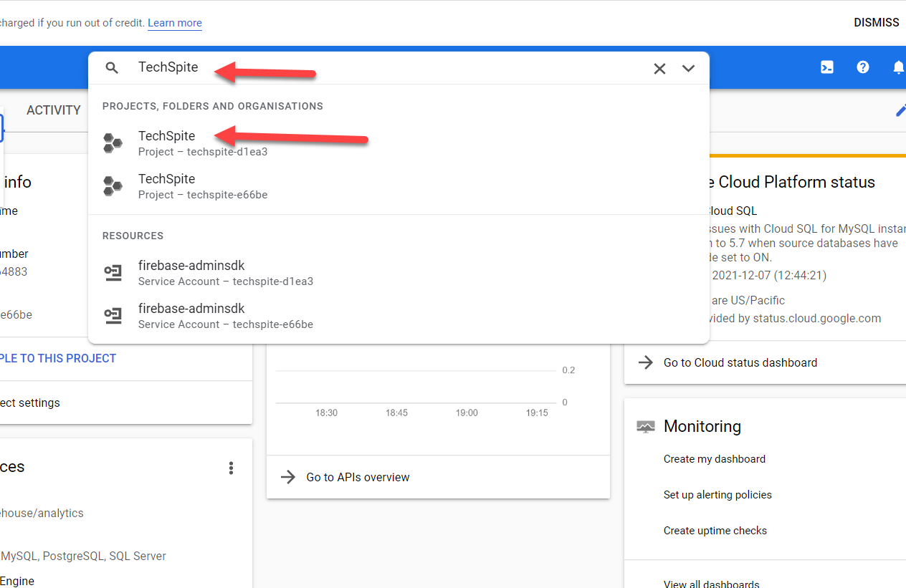Click the help question mark icon

tap(863, 67)
